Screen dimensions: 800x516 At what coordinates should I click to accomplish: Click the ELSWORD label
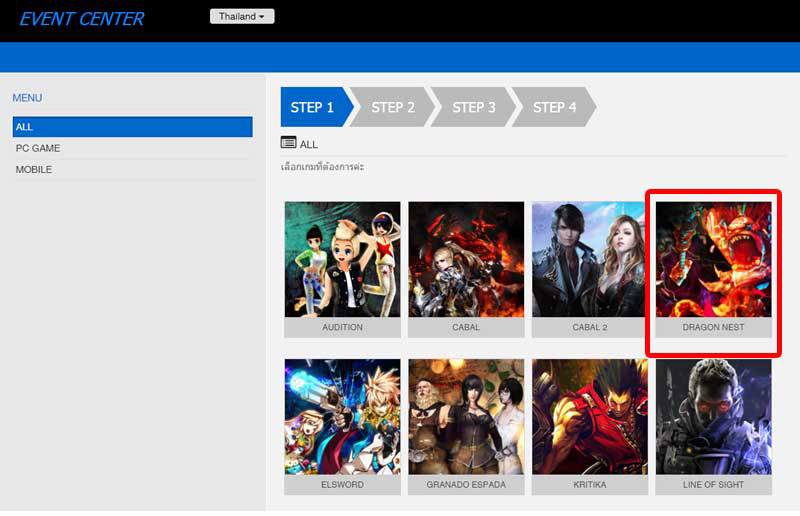coord(342,485)
